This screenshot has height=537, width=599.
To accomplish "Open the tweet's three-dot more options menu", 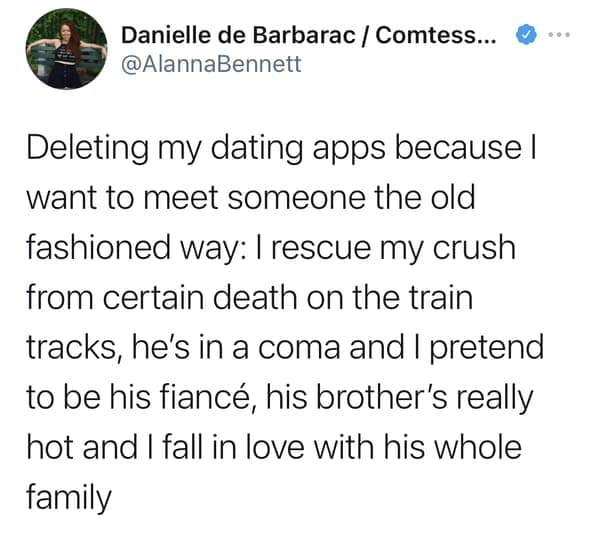I will click(559, 35).
